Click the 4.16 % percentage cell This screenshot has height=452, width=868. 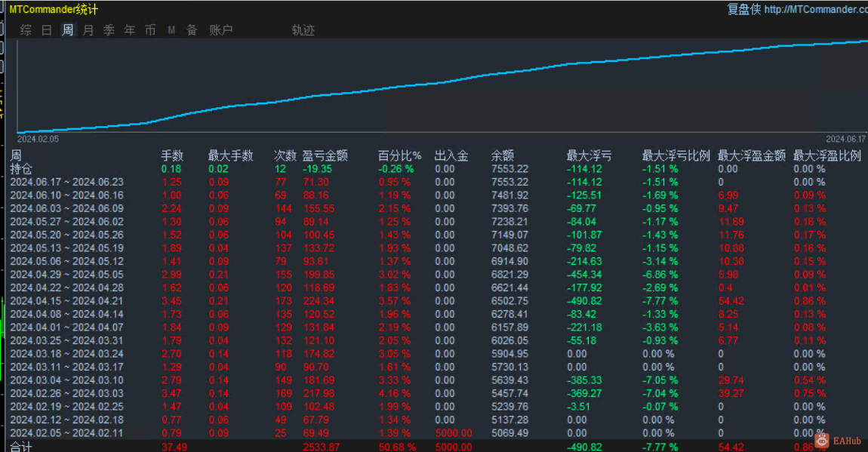pos(395,393)
